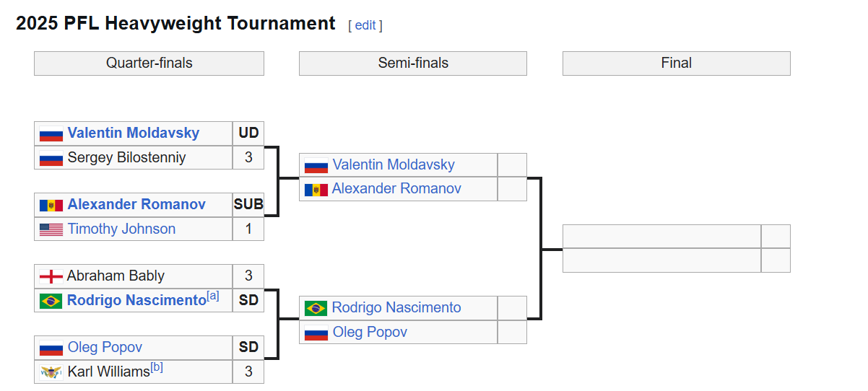
Task: Click the Russian flag next to Sergey Bilostenniy
Action: (51, 158)
